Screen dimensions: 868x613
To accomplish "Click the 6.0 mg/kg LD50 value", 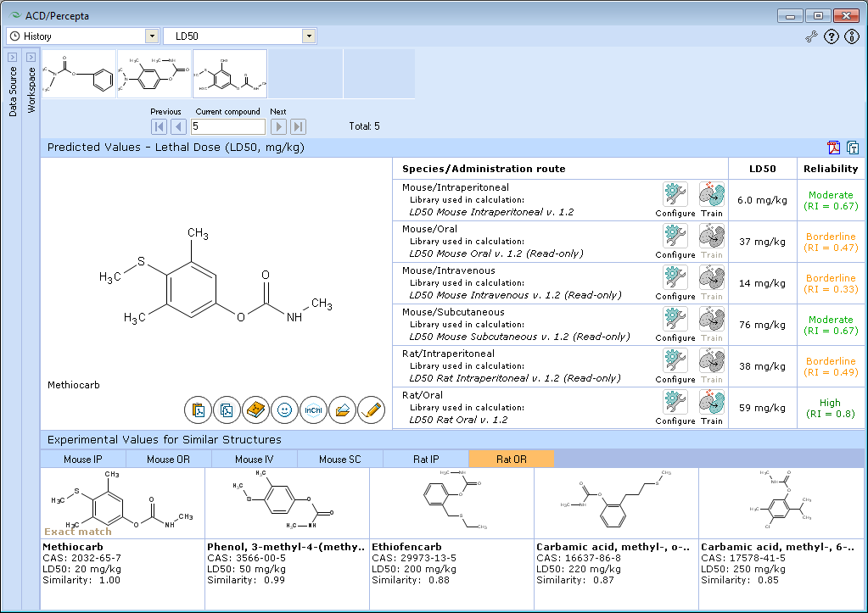I will click(x=762, y=200).
